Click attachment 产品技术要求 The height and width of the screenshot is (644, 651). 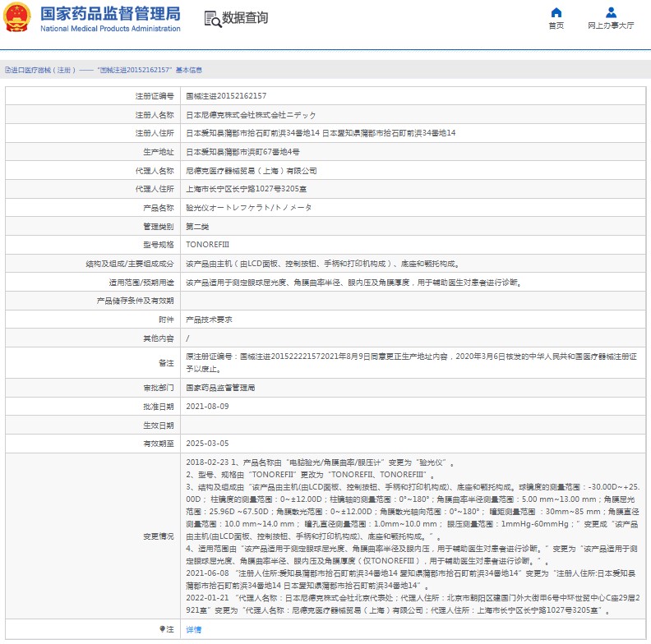[x=209, y=320]
